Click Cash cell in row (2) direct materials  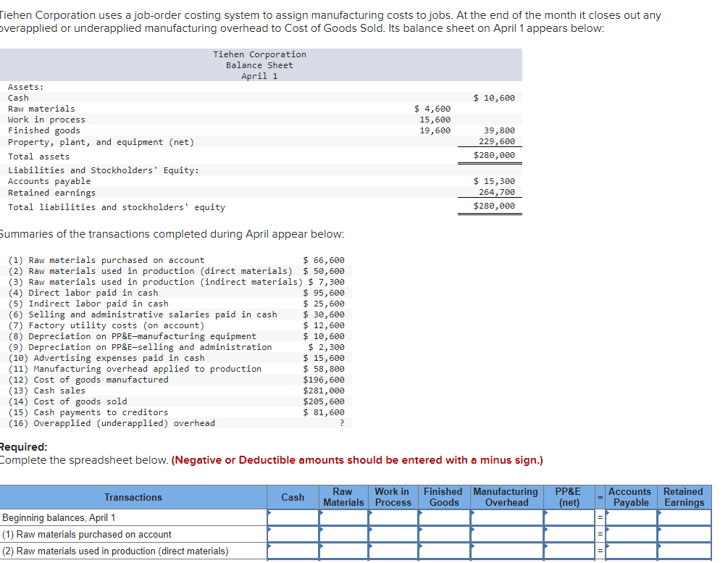pyautogui.click(x=293, y=551)
